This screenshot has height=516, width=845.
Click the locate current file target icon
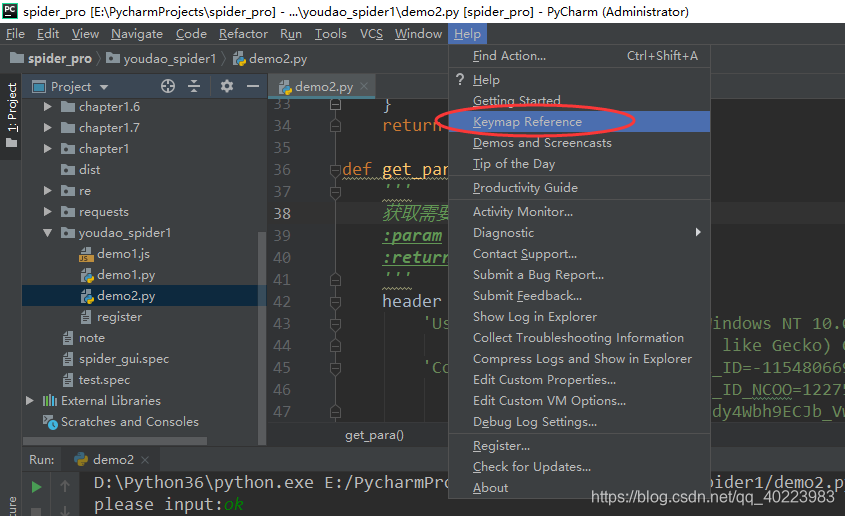pyautogui.click(x=168, y=86)
